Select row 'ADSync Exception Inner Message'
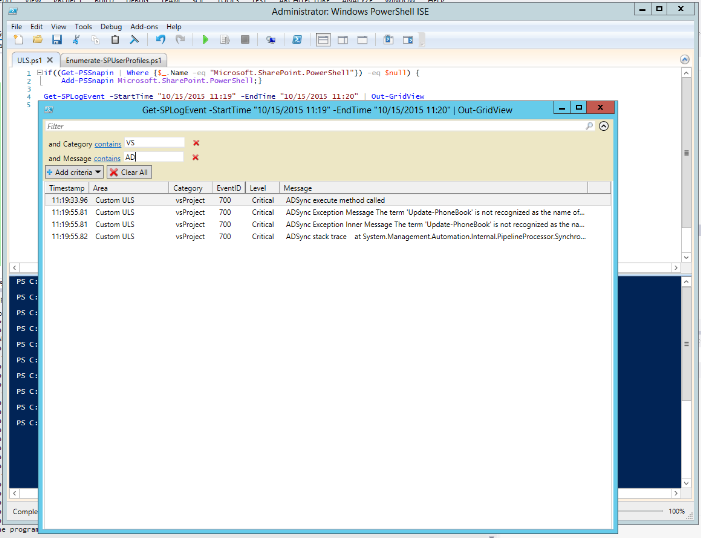 tap(328, 224)
